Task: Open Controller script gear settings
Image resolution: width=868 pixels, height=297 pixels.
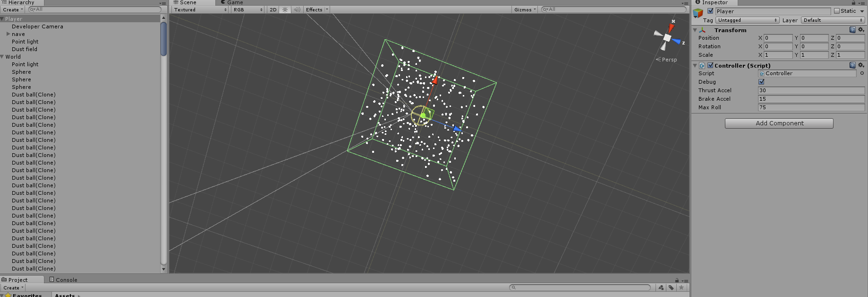Action: tap(861, 65)
